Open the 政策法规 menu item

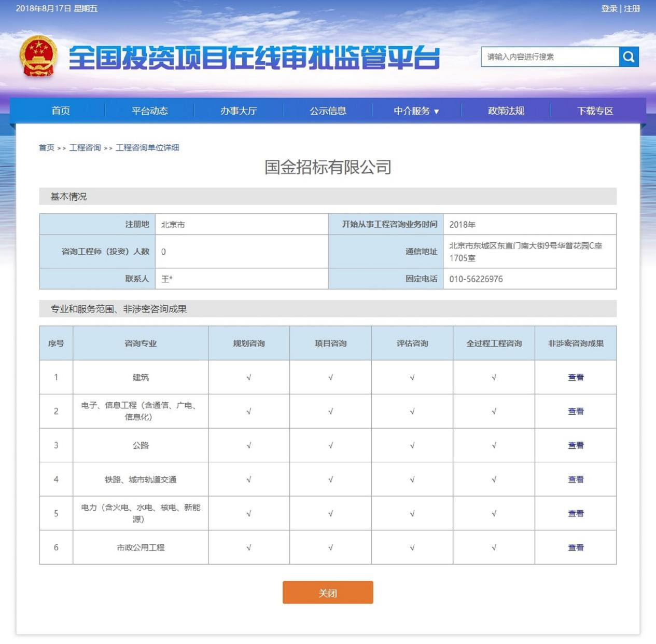tap(506, 111)
